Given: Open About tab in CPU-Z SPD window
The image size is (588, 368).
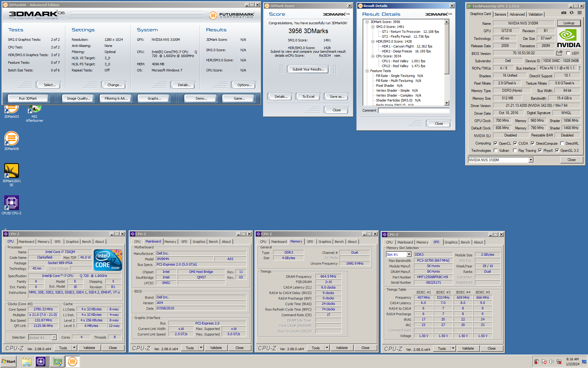Looking at the screenshot, I should [x=478, y=242].
